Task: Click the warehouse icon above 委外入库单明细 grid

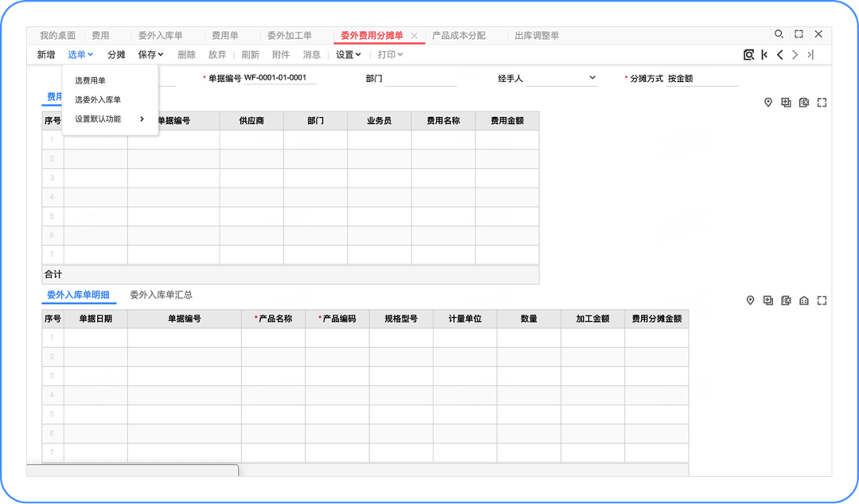Action: 803,300
